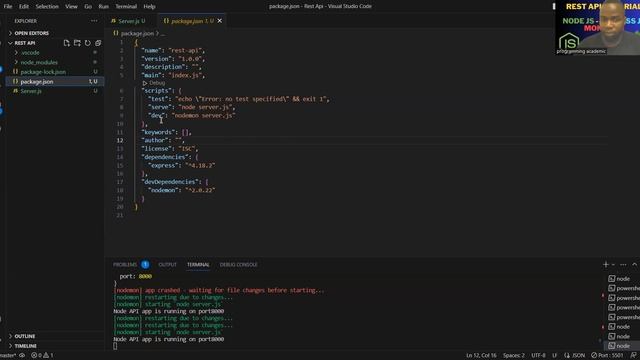
Task: Click the JSON icon in the package.json breadcrumb
Action: (116, 33)
